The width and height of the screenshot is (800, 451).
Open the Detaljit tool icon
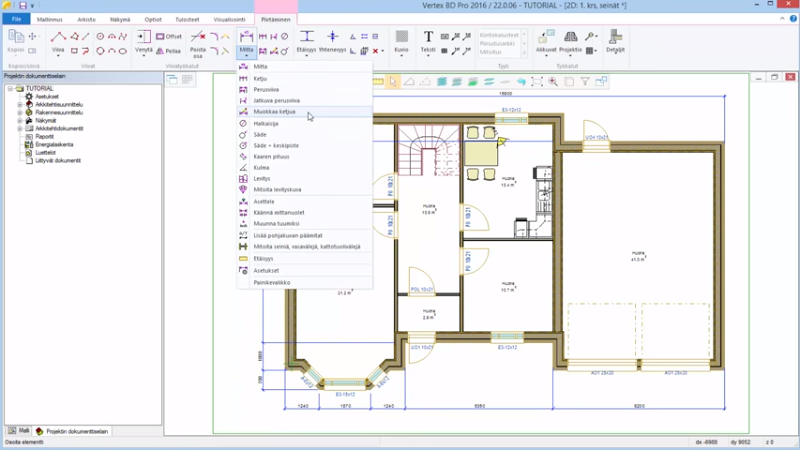(615, 37)
